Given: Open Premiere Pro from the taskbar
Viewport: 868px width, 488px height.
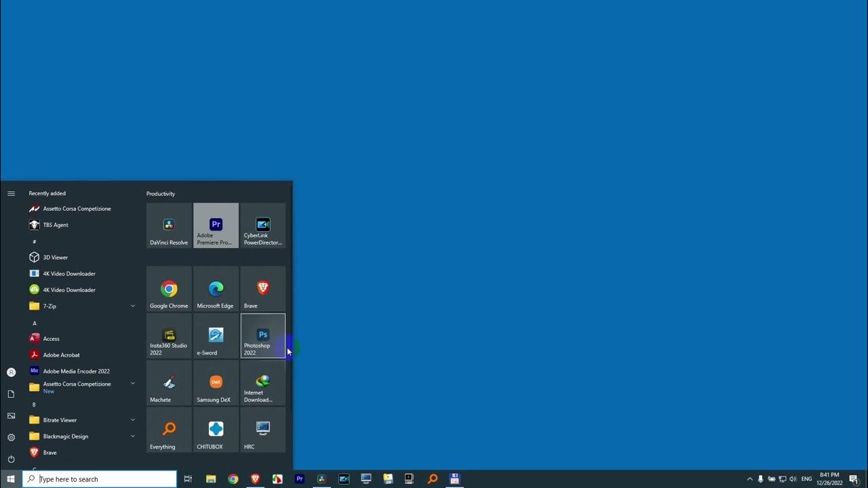Looking at the screenshot, I should click(299, 479).
